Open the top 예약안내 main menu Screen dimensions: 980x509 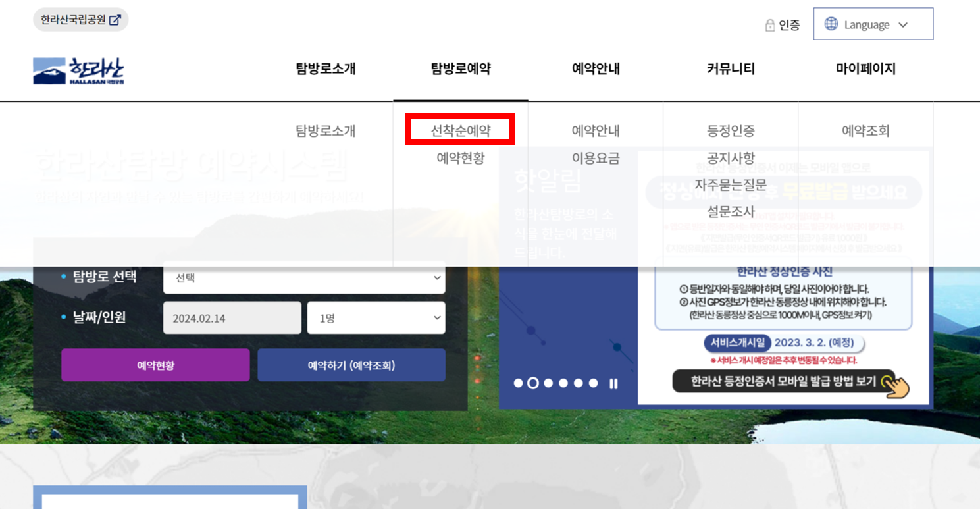pyautogui.click(x=596, y=68)
